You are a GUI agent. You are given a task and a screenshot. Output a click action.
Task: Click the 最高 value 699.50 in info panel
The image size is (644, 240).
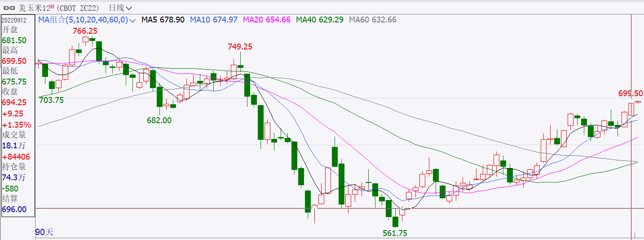[14, 61]
